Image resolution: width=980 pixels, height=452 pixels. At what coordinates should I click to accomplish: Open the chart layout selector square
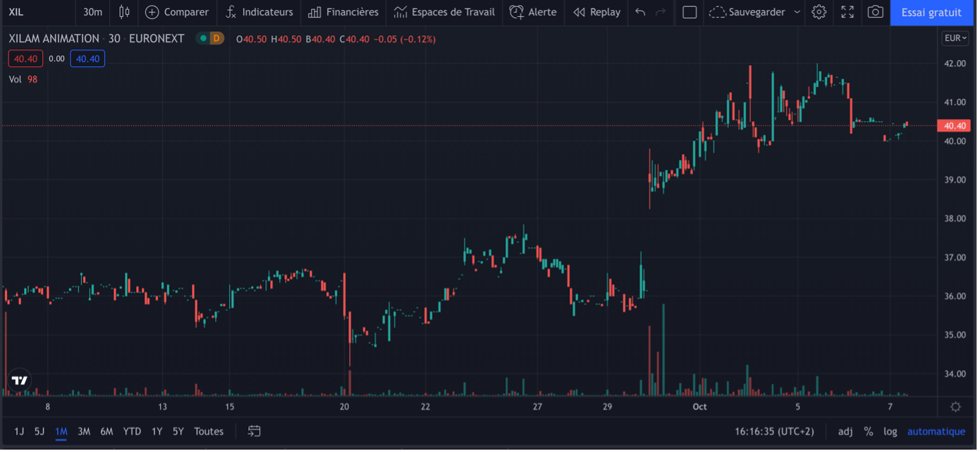pyautogui.click(x=690, y=12)
